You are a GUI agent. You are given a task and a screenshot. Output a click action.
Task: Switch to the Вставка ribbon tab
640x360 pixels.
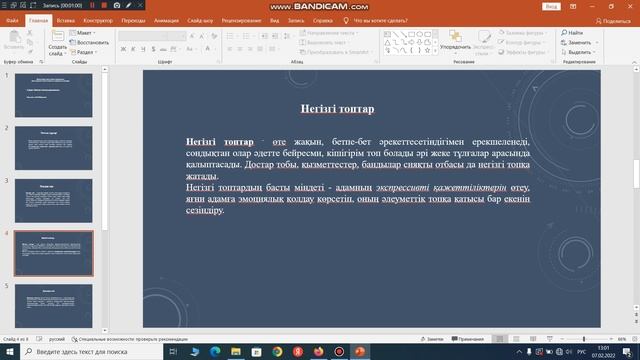[65, 20]
